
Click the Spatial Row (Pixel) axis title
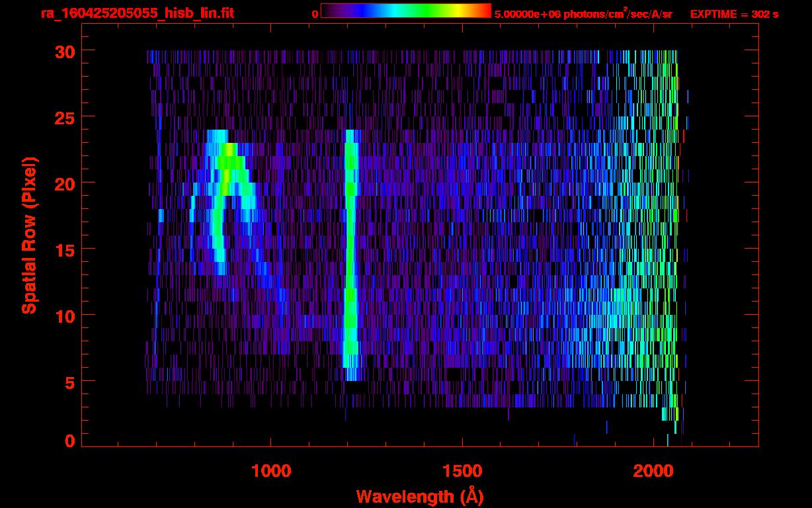tap(29, 235)
